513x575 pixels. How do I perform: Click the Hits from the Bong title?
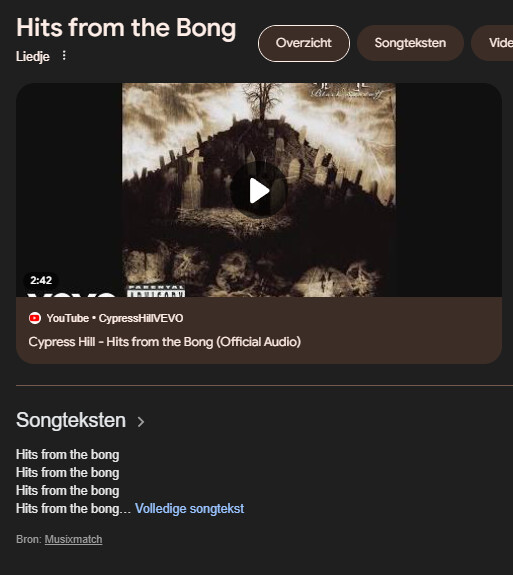(126, 28)
